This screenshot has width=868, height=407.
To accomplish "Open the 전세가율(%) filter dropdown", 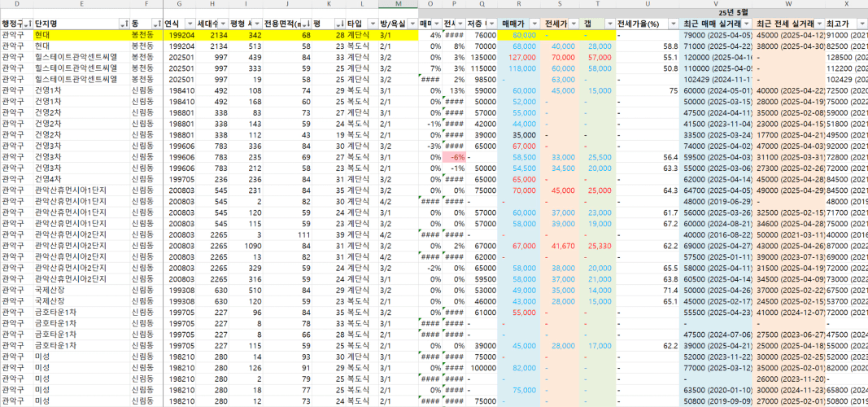I will [672, 24].
